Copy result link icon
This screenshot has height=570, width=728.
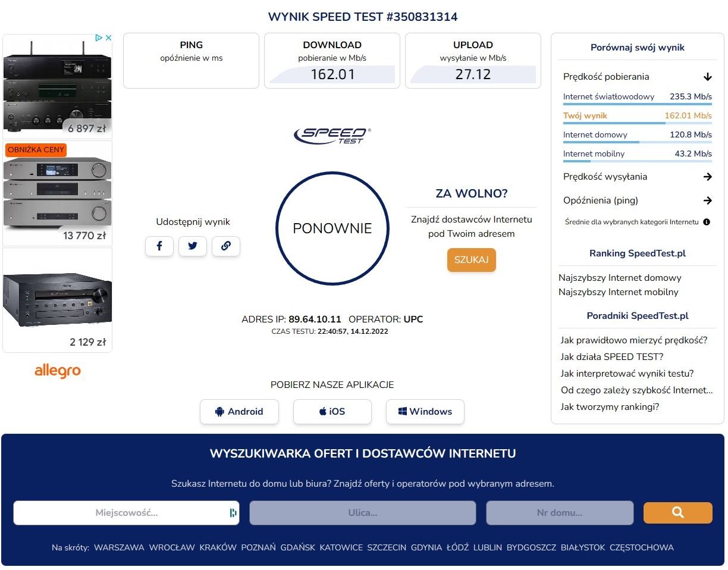pos(226,246)
